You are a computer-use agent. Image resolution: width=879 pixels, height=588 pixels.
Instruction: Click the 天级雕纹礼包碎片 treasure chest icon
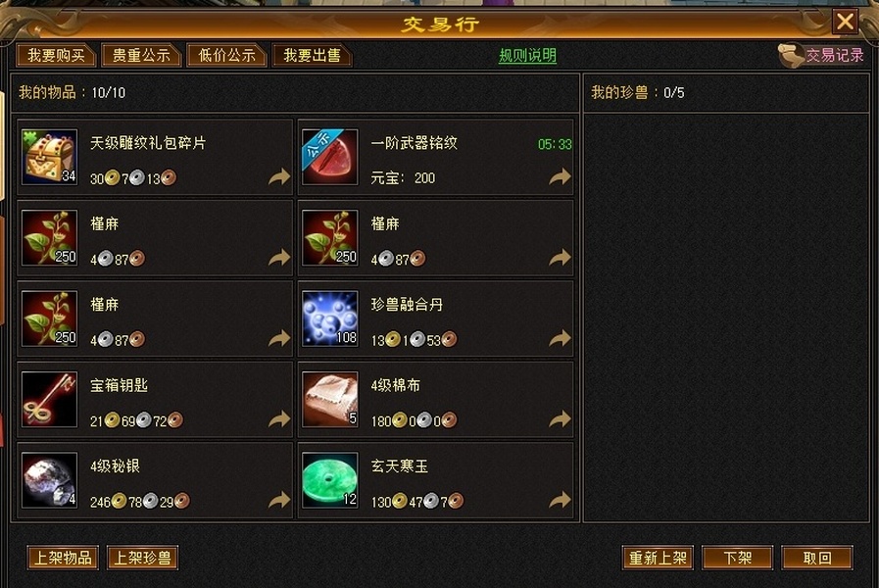coord(49,157)
